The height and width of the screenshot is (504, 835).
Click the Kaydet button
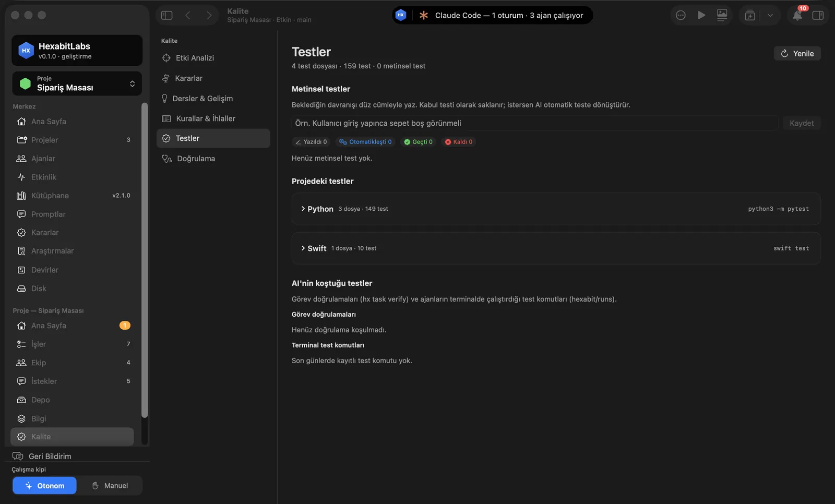[802, 123]
